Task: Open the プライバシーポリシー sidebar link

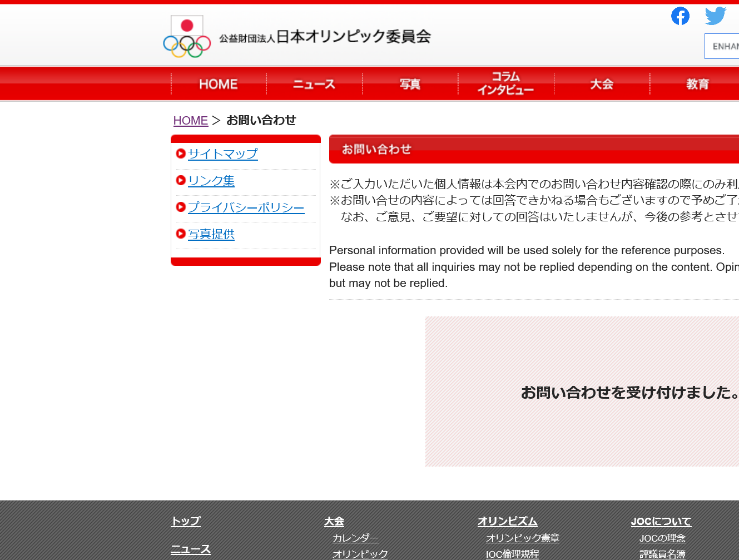Action: 246,207
